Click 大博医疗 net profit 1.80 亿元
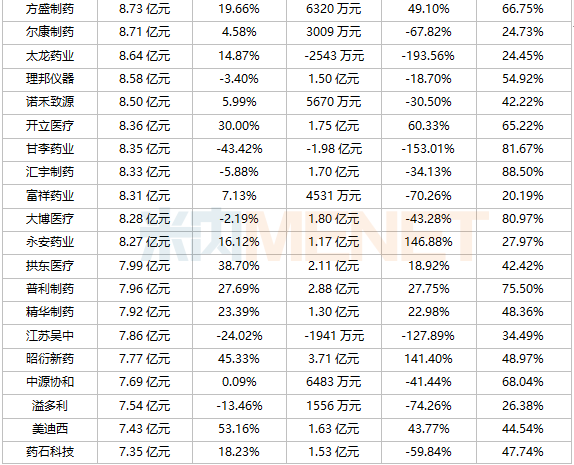 tap(334, 219)
